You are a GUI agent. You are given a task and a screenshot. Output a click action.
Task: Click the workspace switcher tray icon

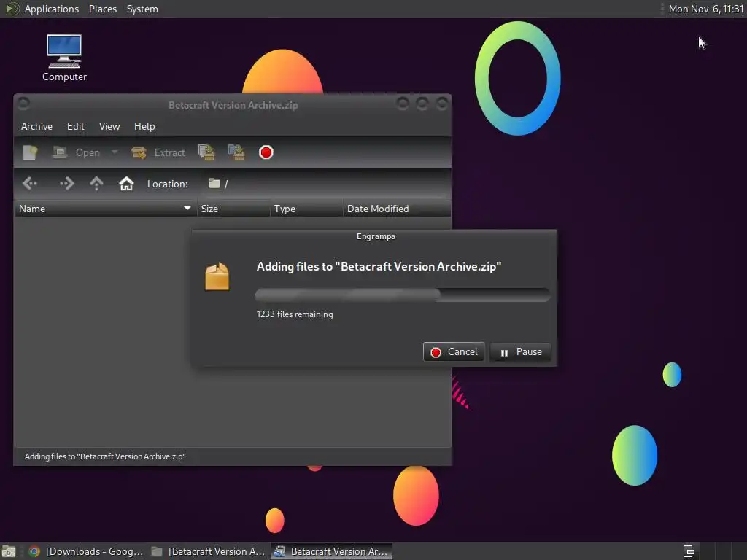tap(689, 551)
